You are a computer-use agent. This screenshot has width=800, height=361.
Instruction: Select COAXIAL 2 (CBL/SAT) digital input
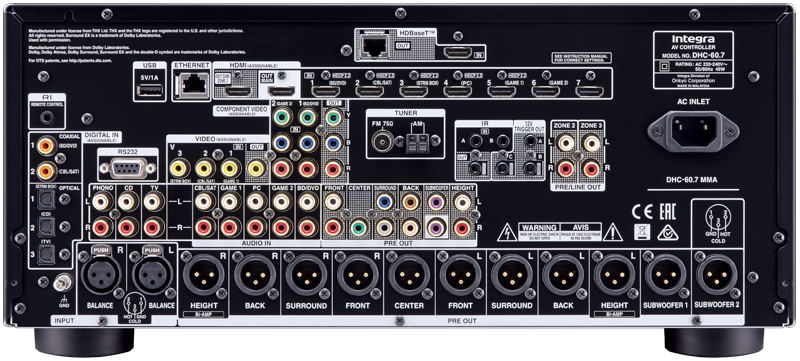[46, 171]
